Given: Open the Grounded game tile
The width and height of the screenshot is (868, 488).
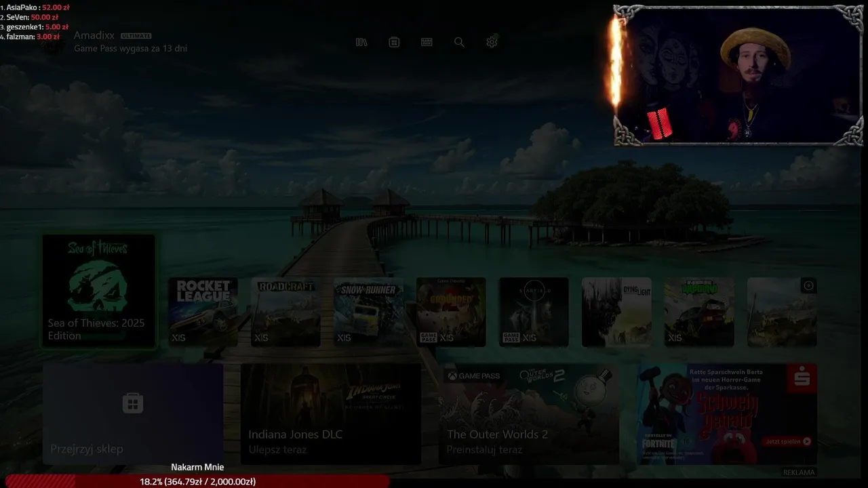Looking at the screenshot, I should [451, 312].
